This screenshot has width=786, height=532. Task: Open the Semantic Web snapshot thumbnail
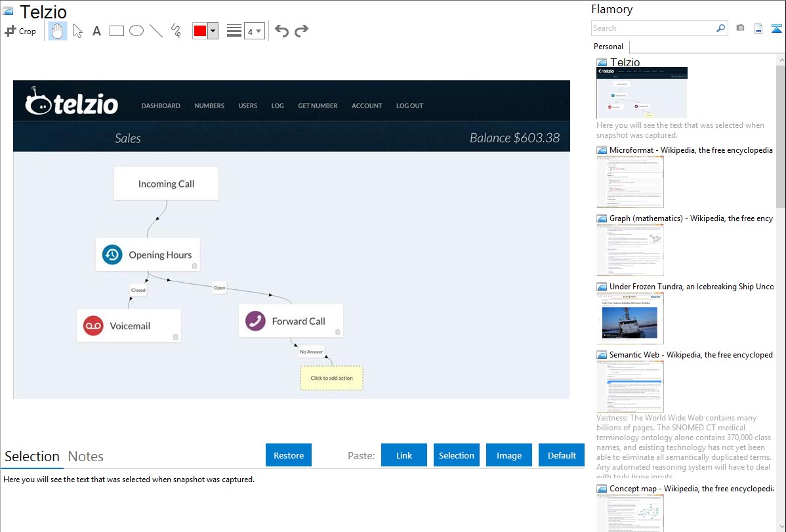click(x=630, y=386)
